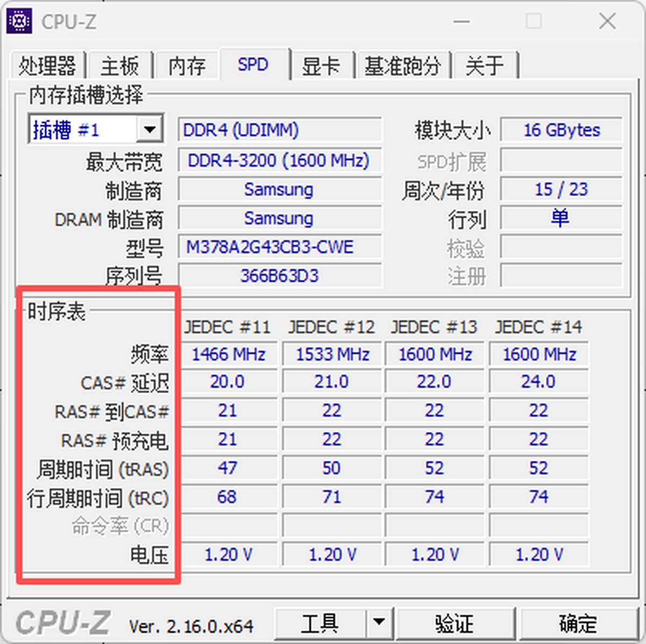Screen dimensions: 646x644
Task: Open the 内存 tab
Action: [186, 65]
